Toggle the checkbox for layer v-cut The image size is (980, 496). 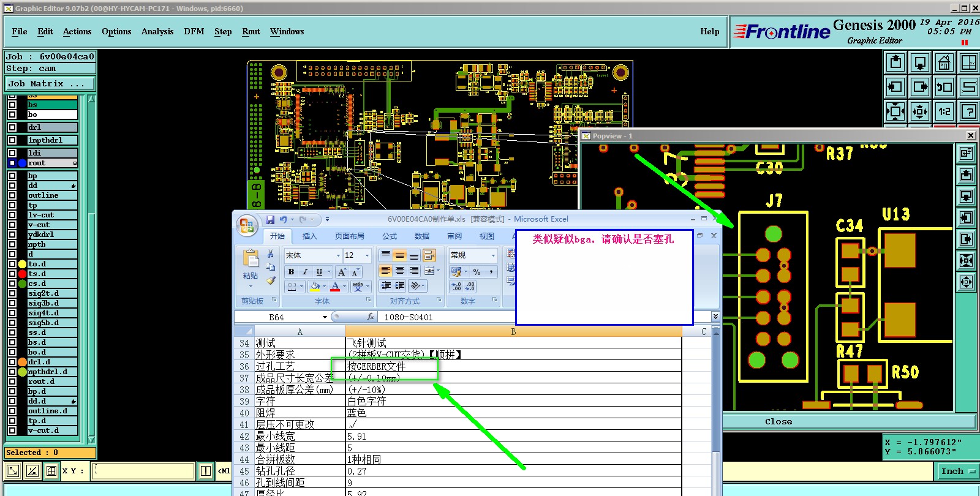click(x=12, y=225)
